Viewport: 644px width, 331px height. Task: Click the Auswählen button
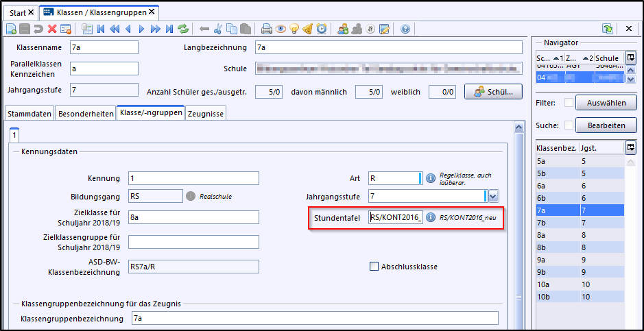coord(606,103)
